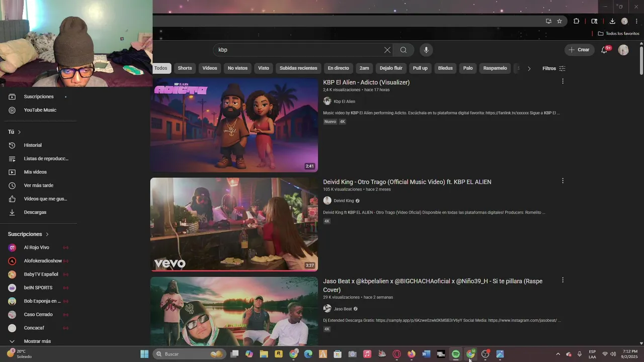Open Mis videos in the sidebar

(35, 172)
